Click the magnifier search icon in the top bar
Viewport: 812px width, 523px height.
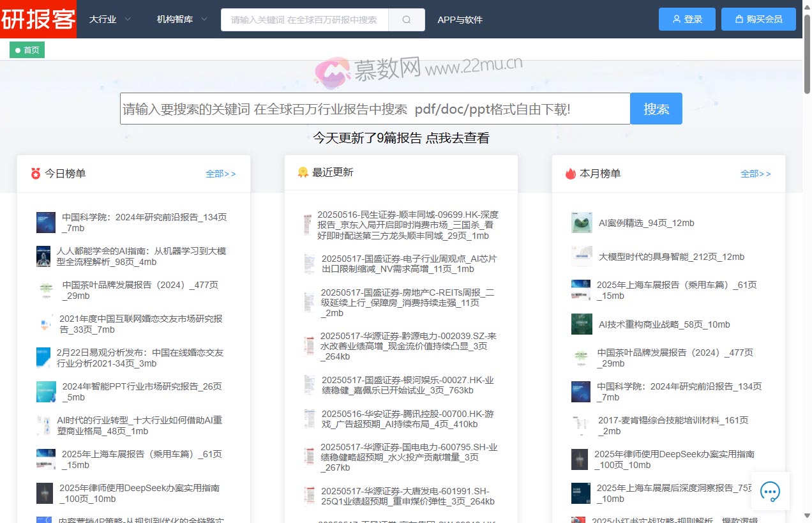pos(406,20)
